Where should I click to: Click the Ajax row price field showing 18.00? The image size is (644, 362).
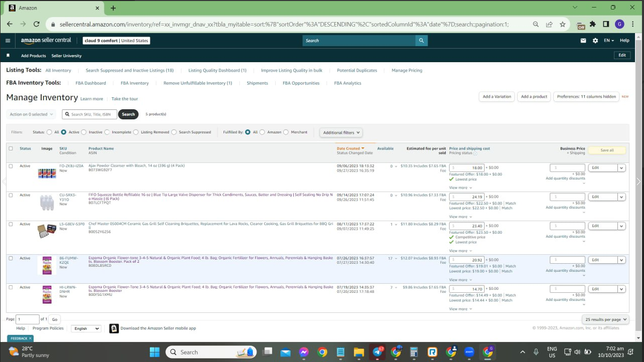(467, 168)
